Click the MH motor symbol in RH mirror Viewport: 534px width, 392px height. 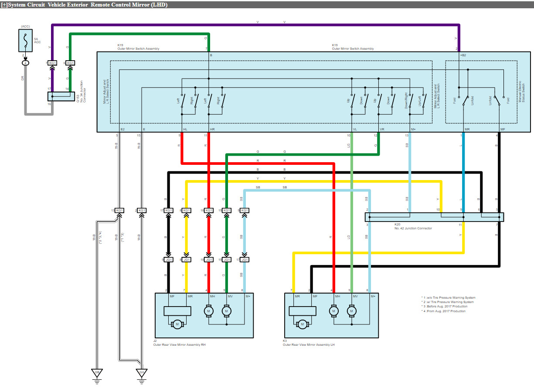208,311
